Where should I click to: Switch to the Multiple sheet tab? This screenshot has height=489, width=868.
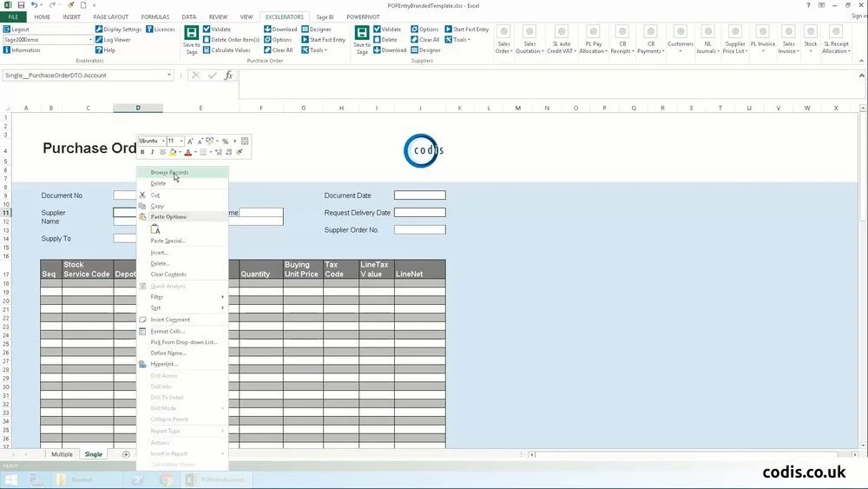(62, 454)
